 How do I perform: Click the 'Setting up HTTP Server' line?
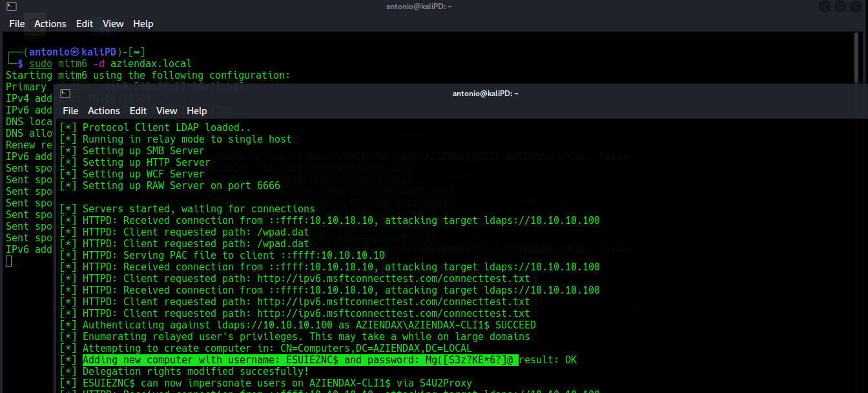135,163
